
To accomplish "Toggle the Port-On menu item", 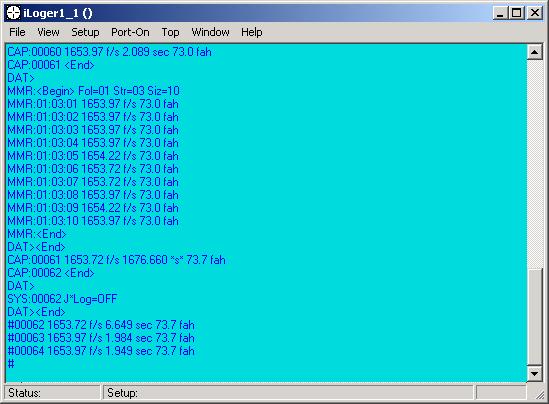I will click(130, 32).
